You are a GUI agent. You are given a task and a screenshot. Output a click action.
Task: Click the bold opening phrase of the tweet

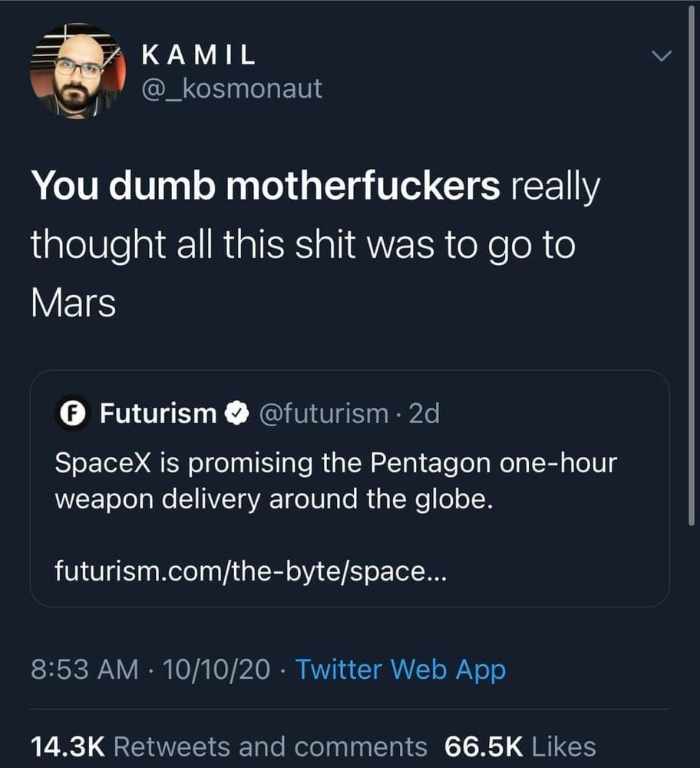265,189
